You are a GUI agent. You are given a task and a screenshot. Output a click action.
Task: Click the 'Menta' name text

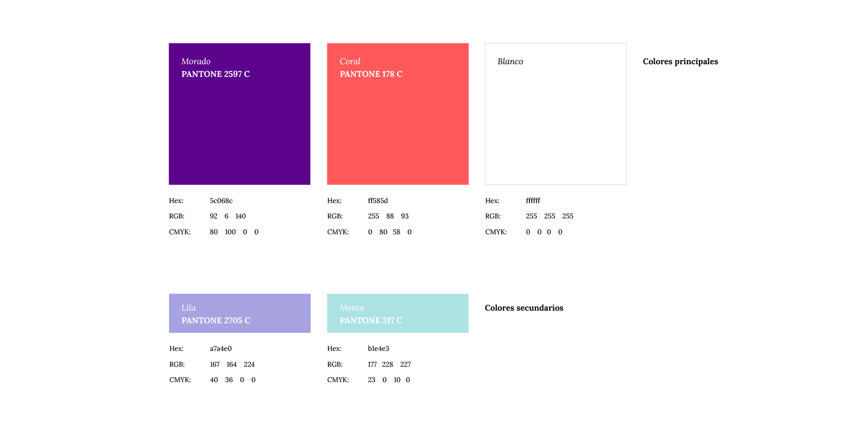[352, 308]
